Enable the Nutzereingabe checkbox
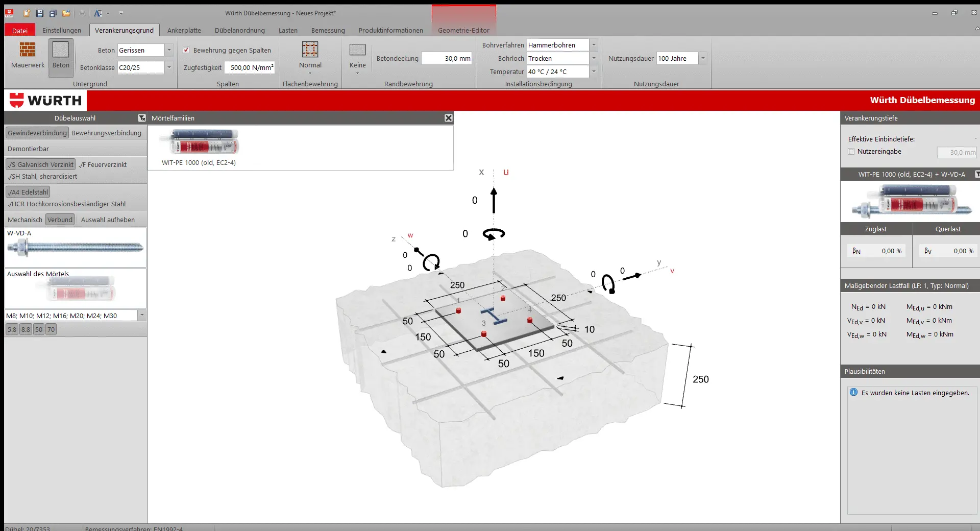The height and width of the screenshot is (531, 980). (x=851, y=151)
